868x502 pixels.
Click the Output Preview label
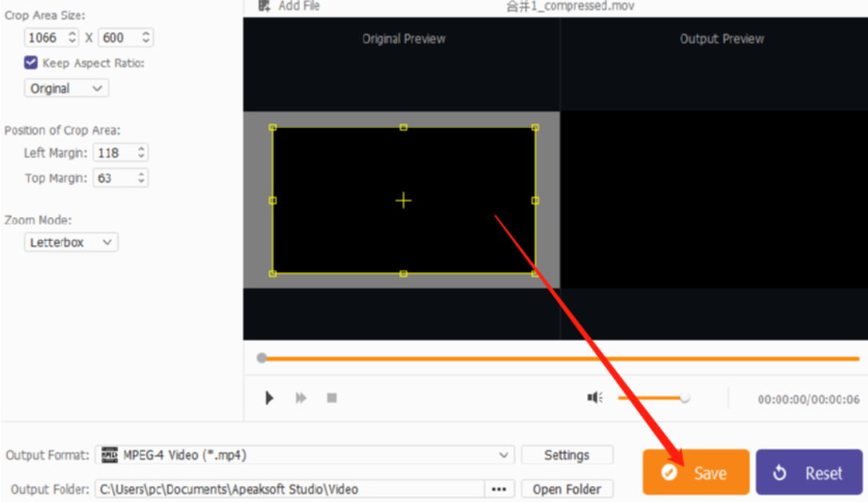coord(722,39)
